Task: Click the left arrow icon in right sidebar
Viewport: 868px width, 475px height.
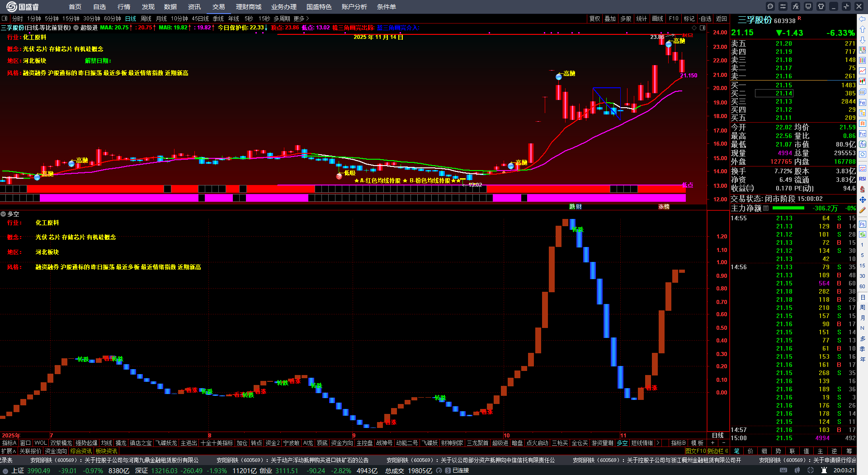Action: pos(863,19)
